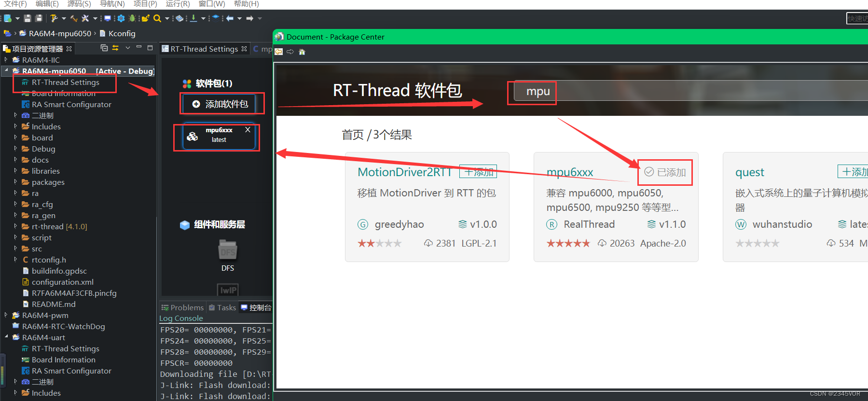Open dropdown next to new project icon
The width and height of the screenshot is (868, 401).
(17, 18)
